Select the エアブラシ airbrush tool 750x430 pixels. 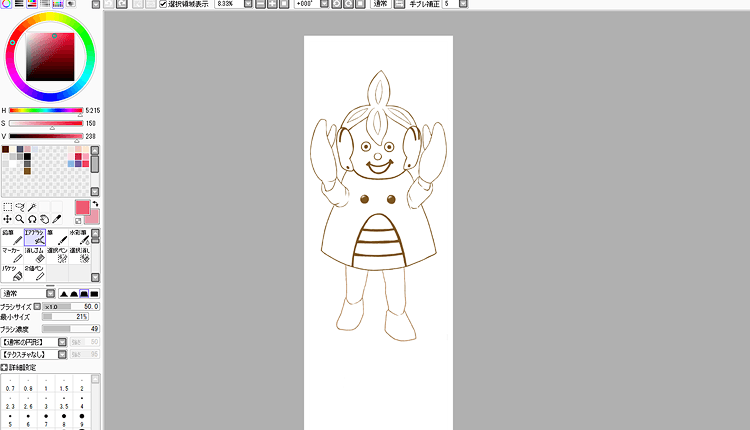pyautogui.click(x=34, y=237)
